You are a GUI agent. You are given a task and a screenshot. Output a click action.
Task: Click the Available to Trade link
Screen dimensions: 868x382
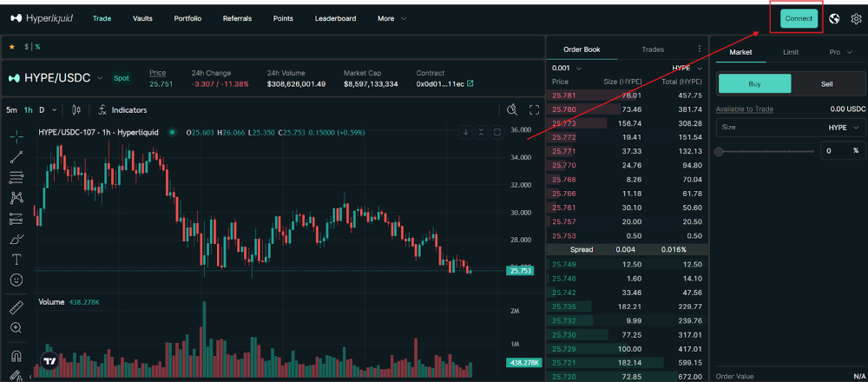tap(745, 109)
